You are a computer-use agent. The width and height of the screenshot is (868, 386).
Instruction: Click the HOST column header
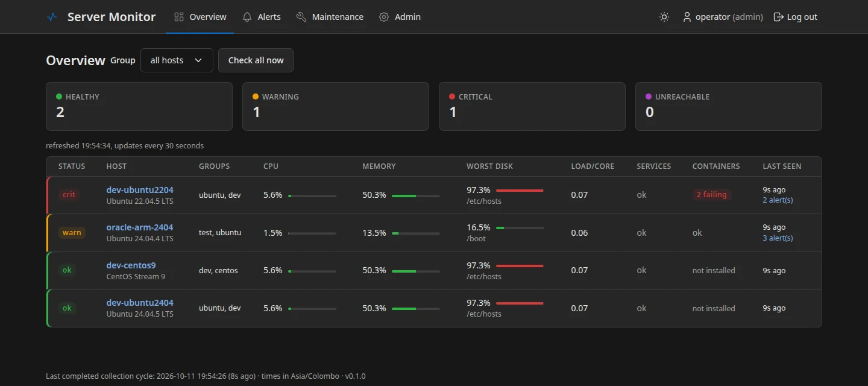point(116,166)
